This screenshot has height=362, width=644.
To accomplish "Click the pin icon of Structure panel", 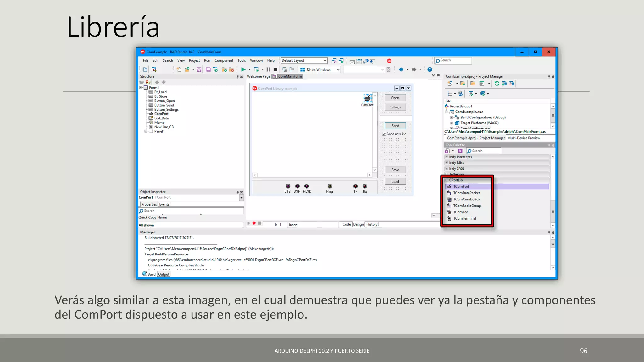I will tap(237, 77).
